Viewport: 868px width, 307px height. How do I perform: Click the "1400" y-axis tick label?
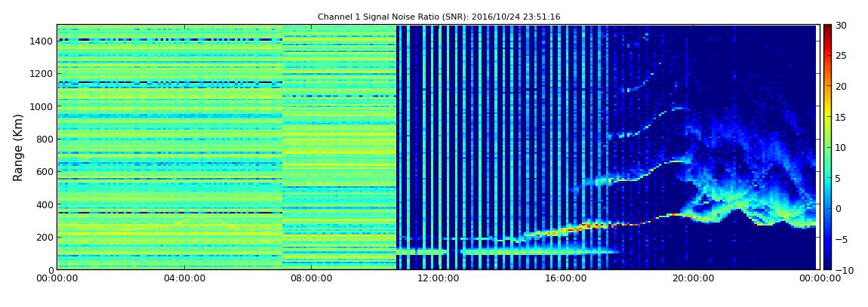tap(42, 41)
